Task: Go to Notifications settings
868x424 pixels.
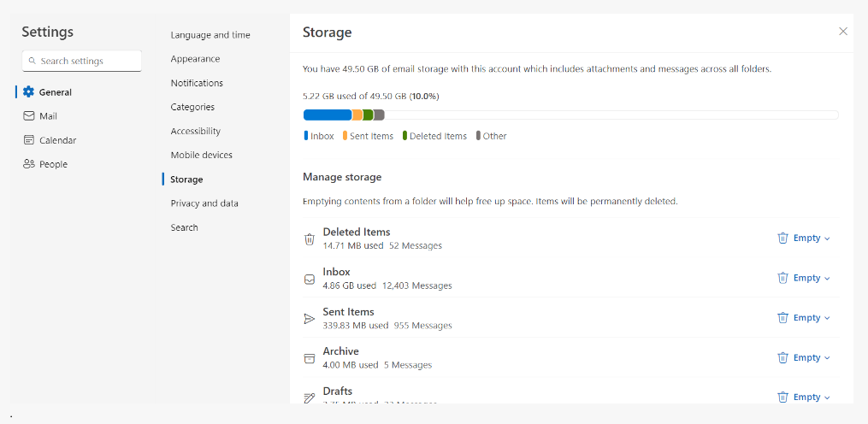Action: click(x=197, y=83)
